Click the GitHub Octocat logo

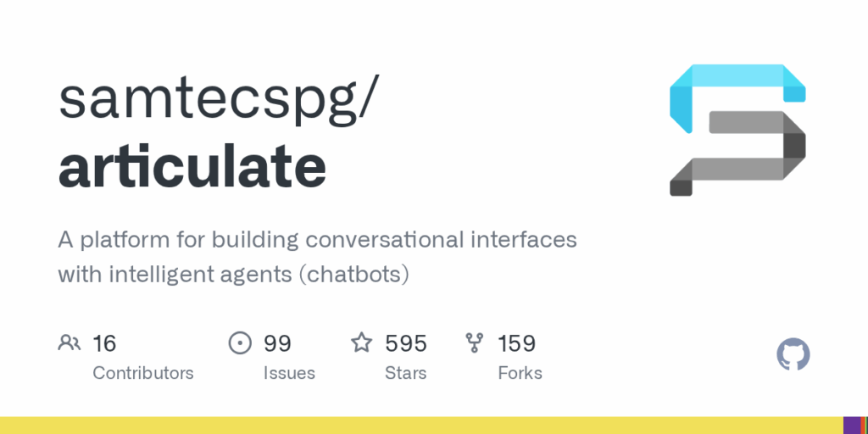tap(793, 354)
